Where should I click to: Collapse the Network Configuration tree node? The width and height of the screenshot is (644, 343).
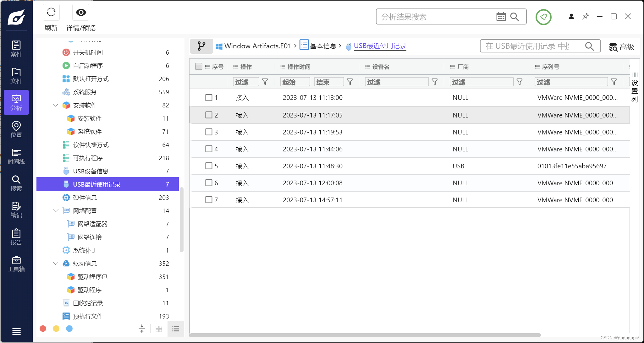[56, 211]
